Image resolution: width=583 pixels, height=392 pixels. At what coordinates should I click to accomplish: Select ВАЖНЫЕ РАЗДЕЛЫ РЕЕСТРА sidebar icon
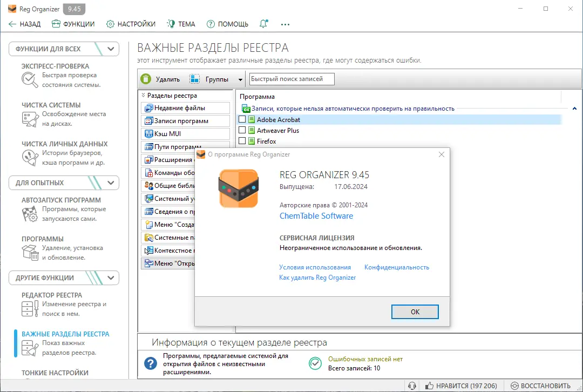point(30,348)
